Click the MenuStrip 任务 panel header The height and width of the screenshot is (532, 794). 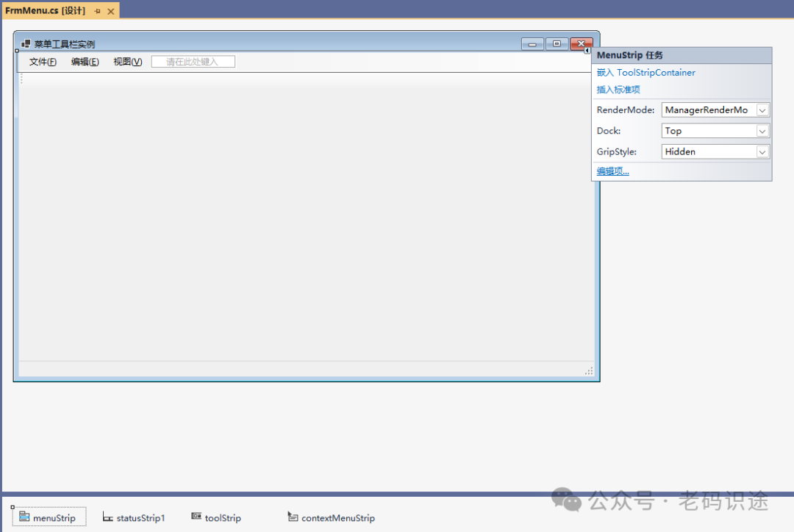682,55
